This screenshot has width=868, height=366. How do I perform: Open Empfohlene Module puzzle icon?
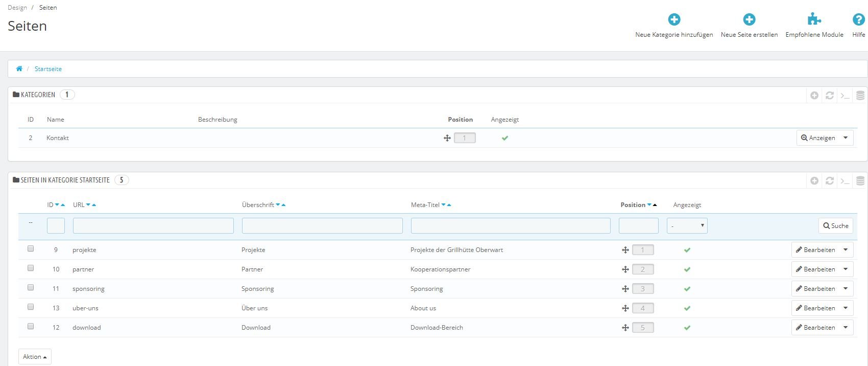[x=814, y=19]
